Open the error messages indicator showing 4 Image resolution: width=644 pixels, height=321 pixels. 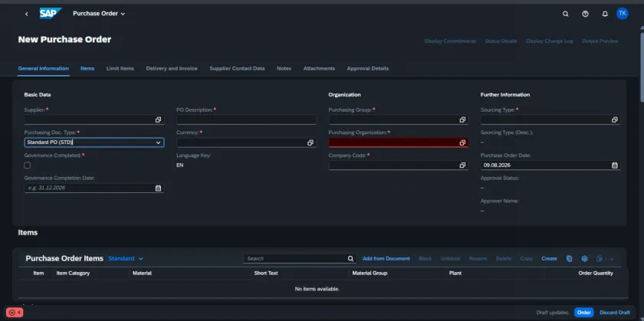[15, 313]
